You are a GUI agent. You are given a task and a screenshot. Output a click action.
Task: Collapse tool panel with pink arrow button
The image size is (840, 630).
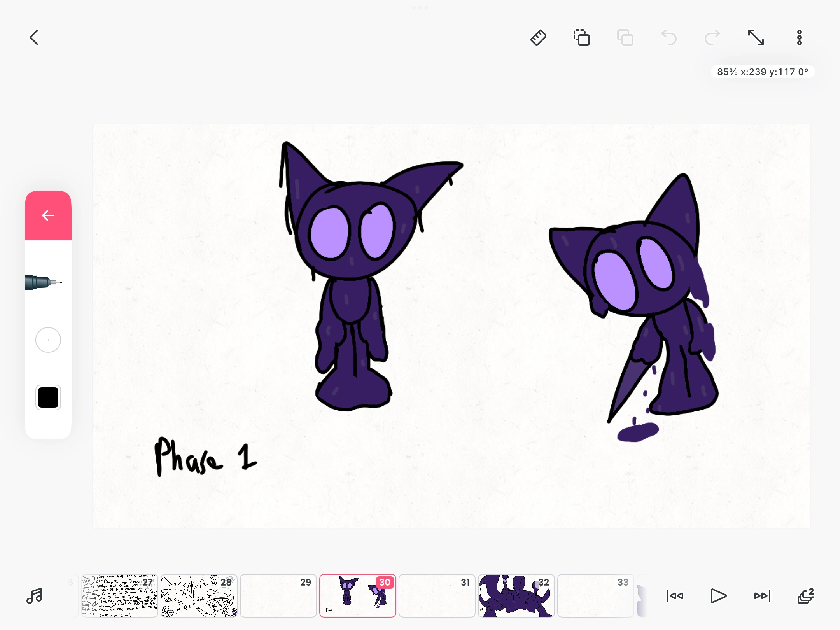pos(48,215)
